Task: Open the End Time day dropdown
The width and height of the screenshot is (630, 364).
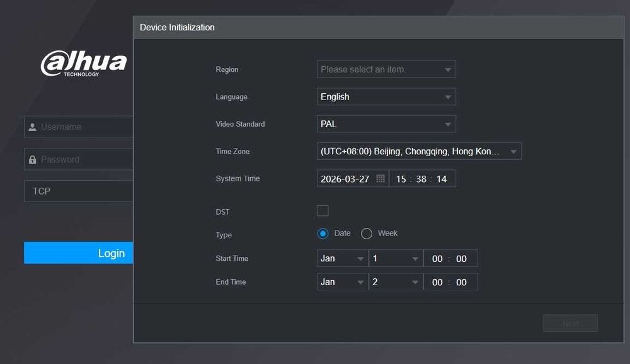Action: [x=396, y=282]
